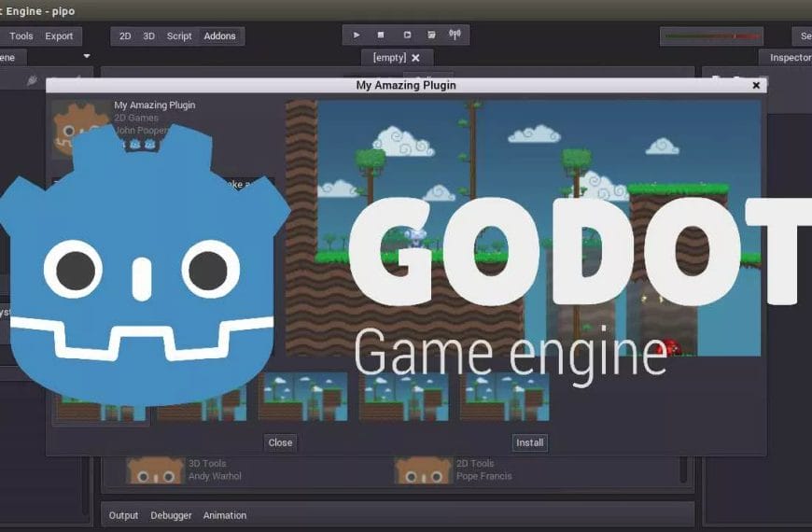Click the "2D Tools" addon title
Image resolution: width=812 pixels, height=532 pixels.
point(475,463)
